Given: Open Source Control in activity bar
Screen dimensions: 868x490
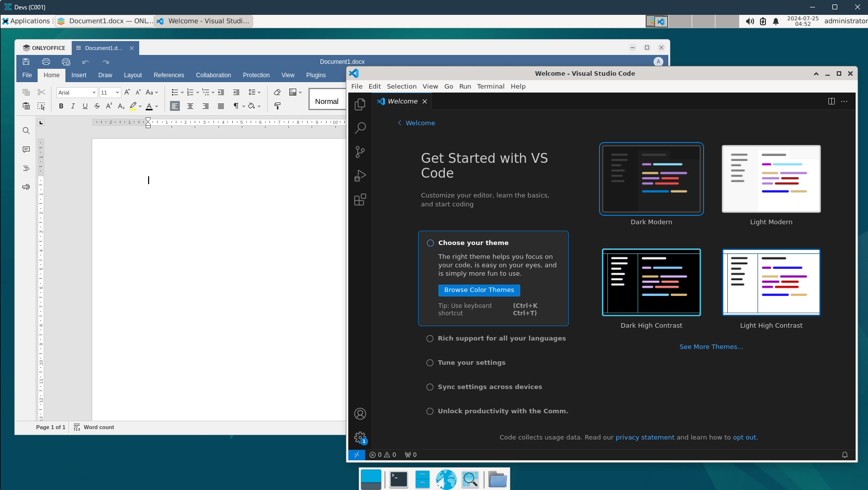Looking at the screenshot, I should [360, 152].
